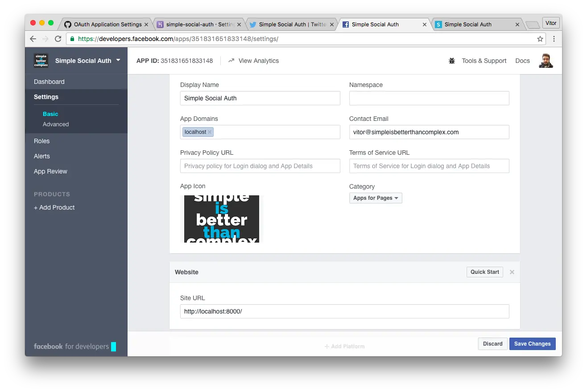Image resolution: width=587 pixels, height=392 pixels.
Task: Expand the app switcher dropdown arrow
Action: click(x=118, y=60)
